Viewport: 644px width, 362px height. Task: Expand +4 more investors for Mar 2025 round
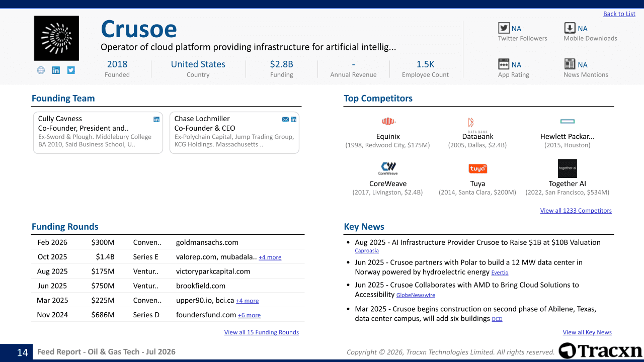248,301
